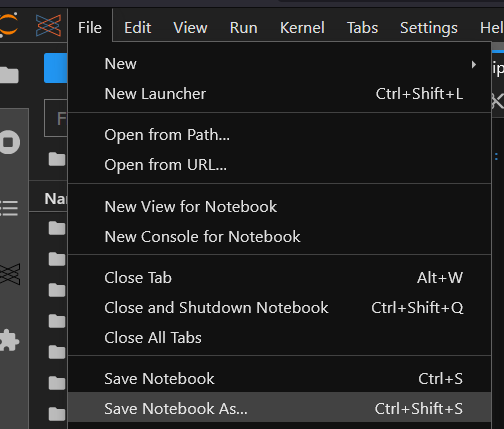Show the table of contents sidebar icon
Viewport: 504px width, 429px height.
point(9,208)
